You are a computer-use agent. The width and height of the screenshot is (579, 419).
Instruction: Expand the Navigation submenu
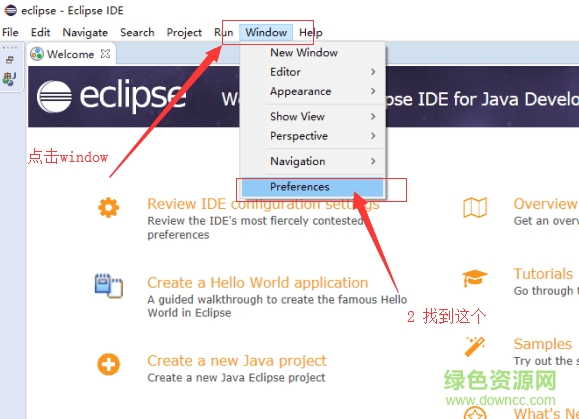(x=312, y=161)
